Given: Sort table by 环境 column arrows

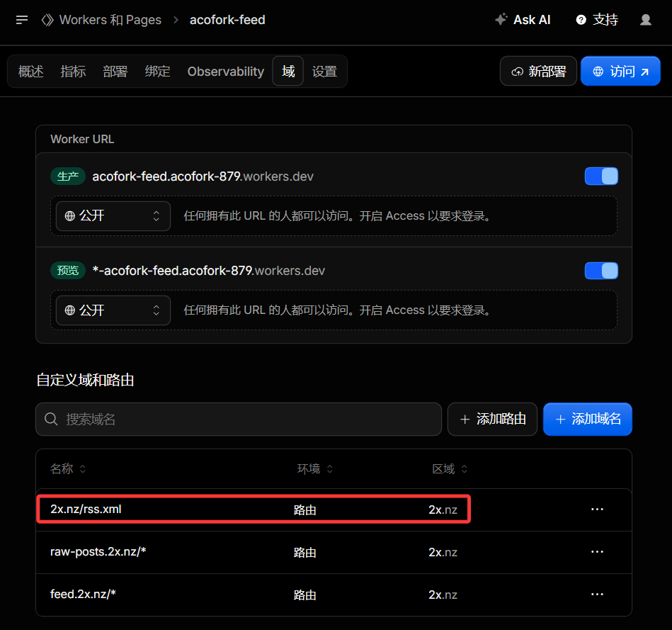Looking at the screenshot, I should (329, 468).
